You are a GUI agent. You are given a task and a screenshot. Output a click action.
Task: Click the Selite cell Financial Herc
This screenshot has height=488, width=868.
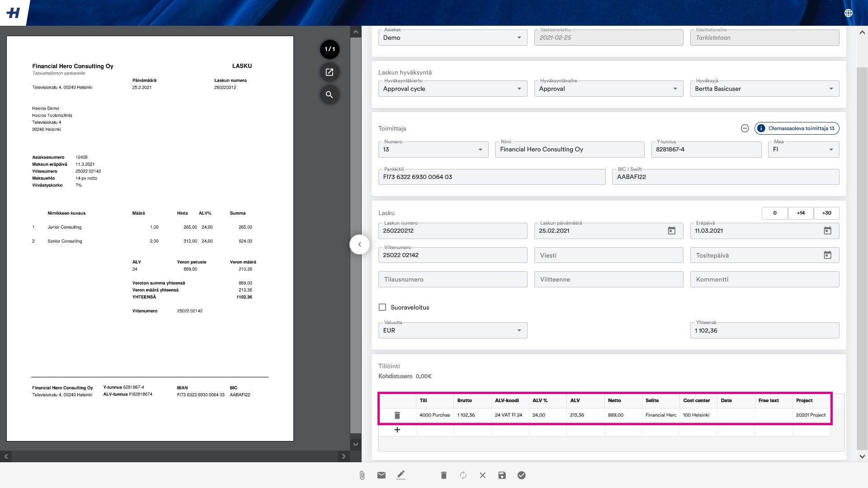coord(661,415)
